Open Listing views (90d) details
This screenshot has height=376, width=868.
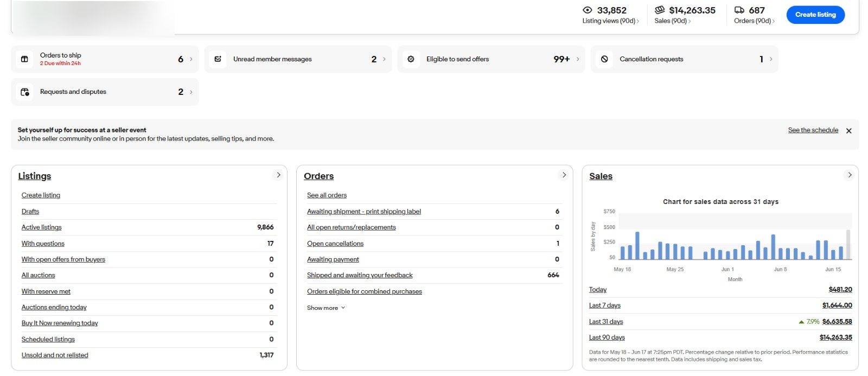(x=610, y=21)
